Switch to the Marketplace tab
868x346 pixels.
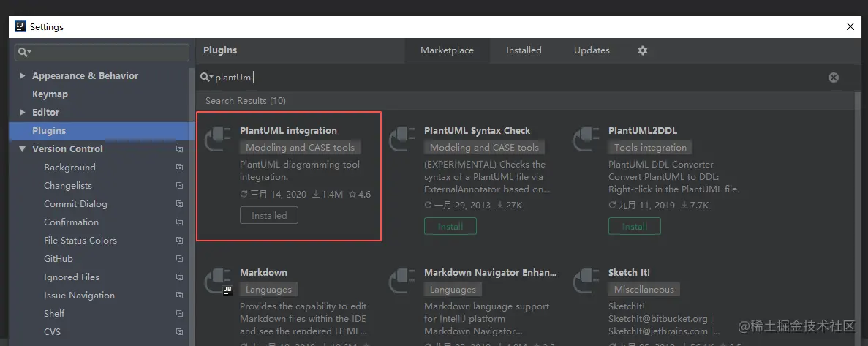click(447, 50)
